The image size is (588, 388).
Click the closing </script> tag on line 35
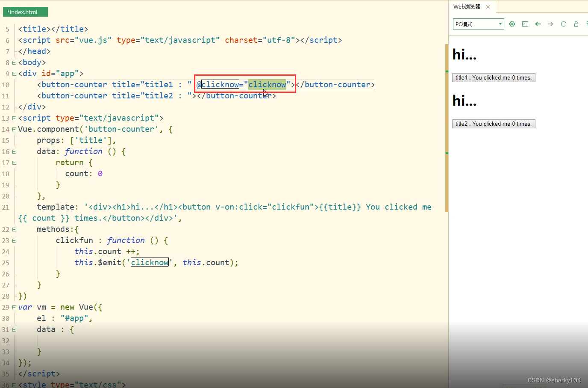point(39,374)
